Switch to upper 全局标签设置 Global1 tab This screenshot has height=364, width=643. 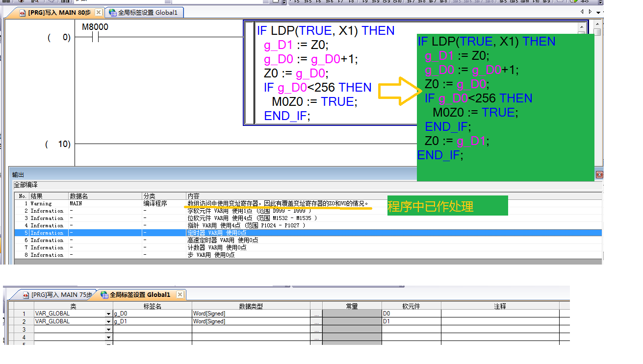coord(143,12)
